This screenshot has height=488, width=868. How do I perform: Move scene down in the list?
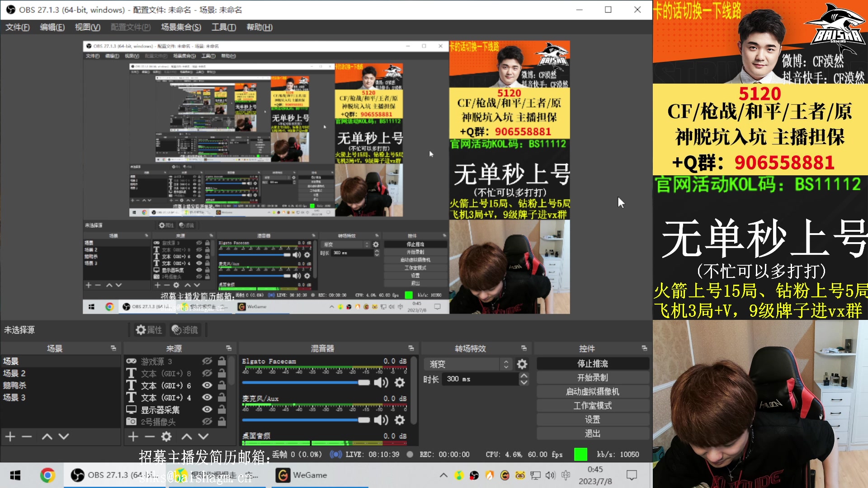coord(64,436)
